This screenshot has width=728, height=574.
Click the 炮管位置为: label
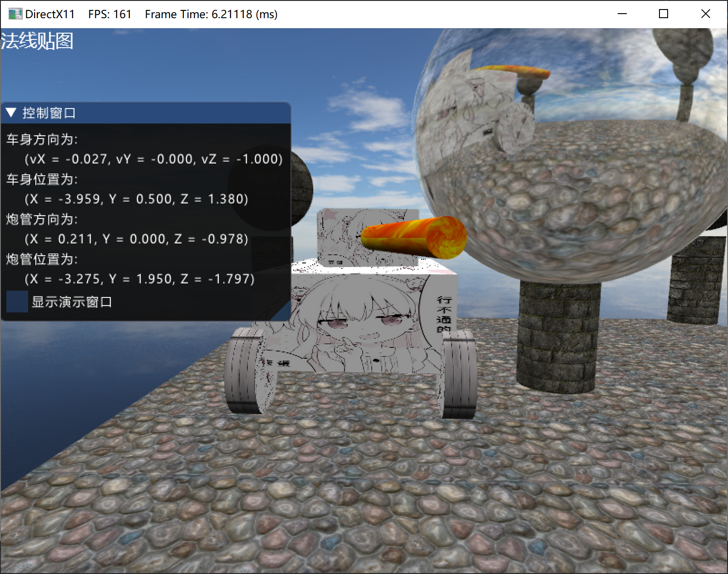pyautogui.click(x=42, y=259)
